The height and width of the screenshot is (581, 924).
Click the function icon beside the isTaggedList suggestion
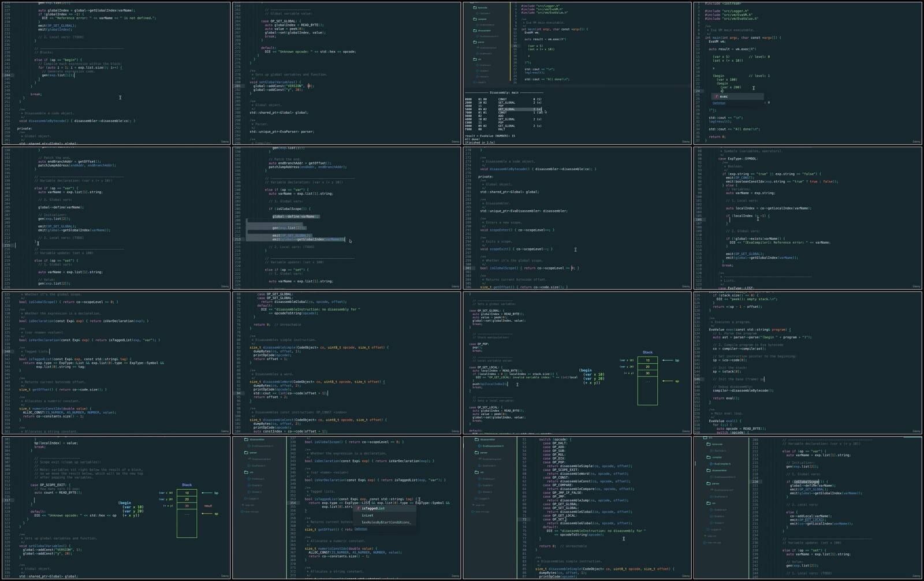coord(358,508)
